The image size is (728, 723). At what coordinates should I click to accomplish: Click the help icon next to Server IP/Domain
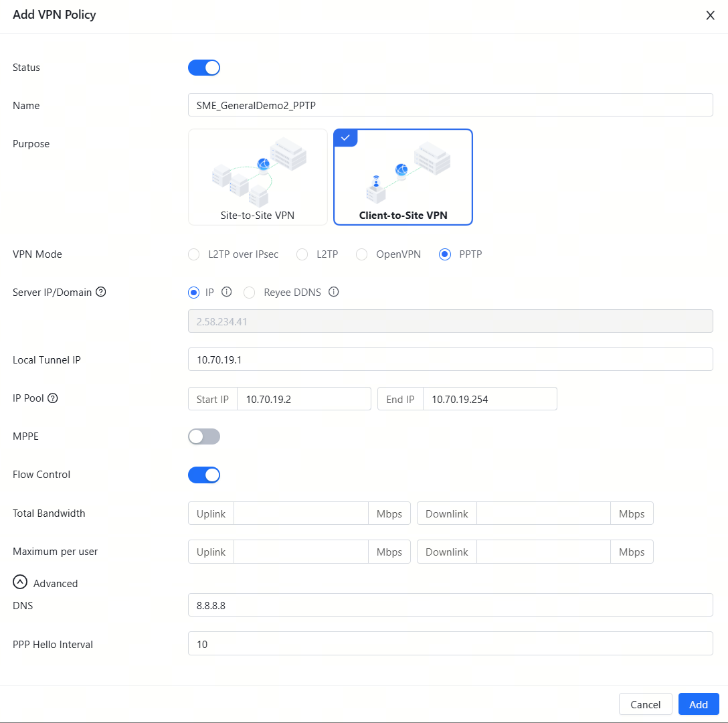tap(101, 292)
